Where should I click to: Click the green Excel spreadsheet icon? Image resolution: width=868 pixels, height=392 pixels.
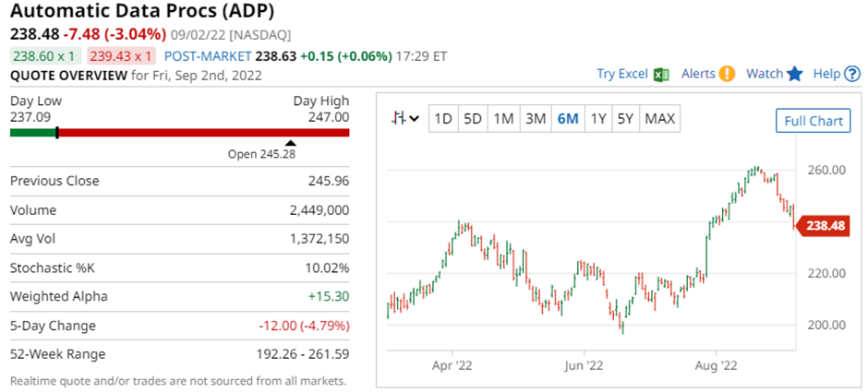click(x=660, y=75)
